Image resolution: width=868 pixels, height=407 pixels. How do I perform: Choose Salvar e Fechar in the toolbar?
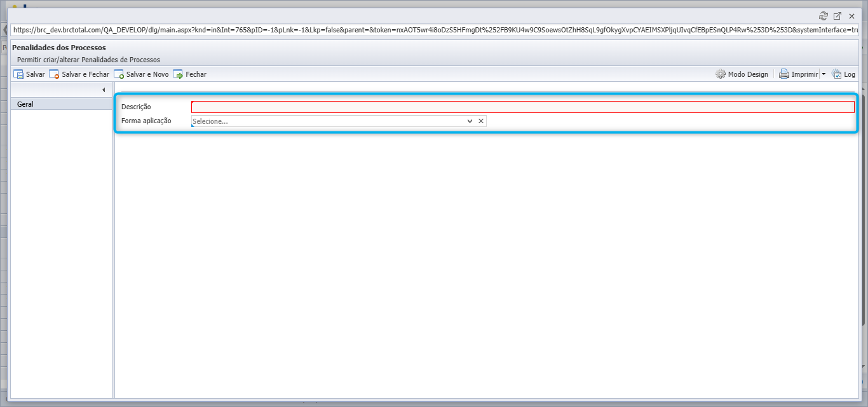tap(79, 74)
